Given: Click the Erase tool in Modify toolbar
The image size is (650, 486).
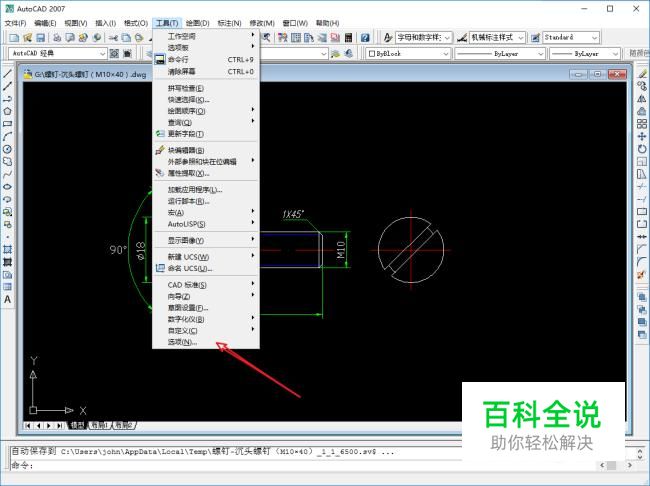Looking at the screenshot, I should pyautogui.click(x=642, y=74).
